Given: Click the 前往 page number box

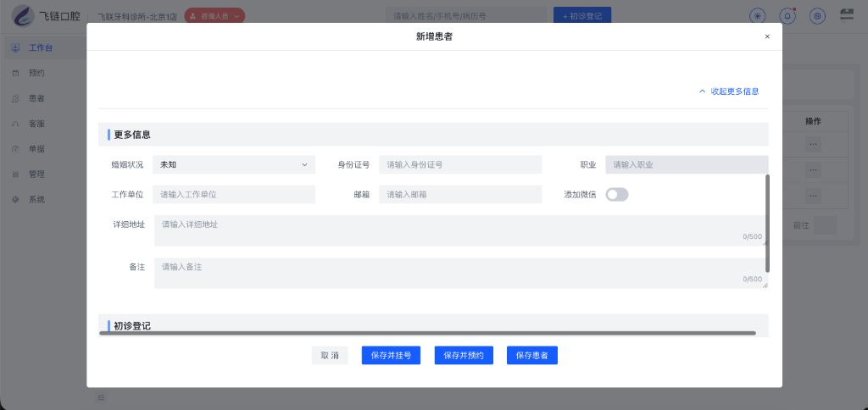Looking at the screenshot, I should coord(826,225).
